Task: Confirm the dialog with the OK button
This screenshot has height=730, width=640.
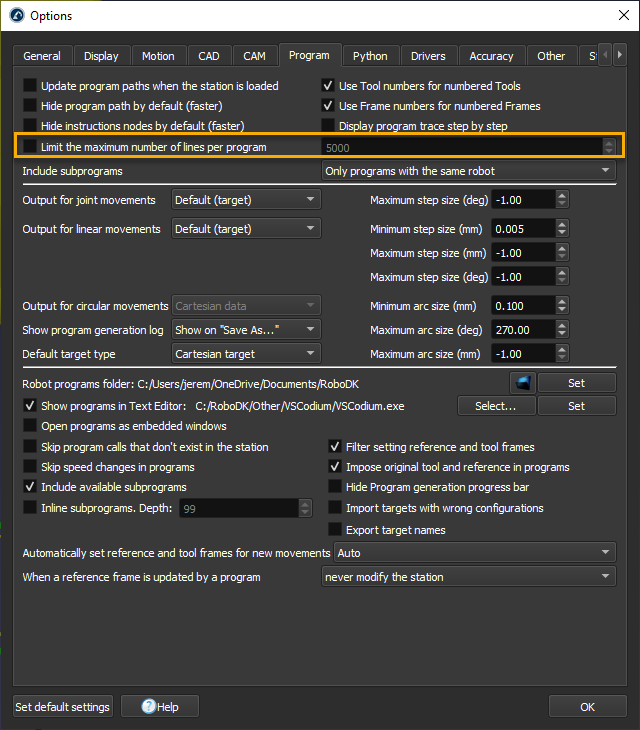Action: tap(587, 707)
